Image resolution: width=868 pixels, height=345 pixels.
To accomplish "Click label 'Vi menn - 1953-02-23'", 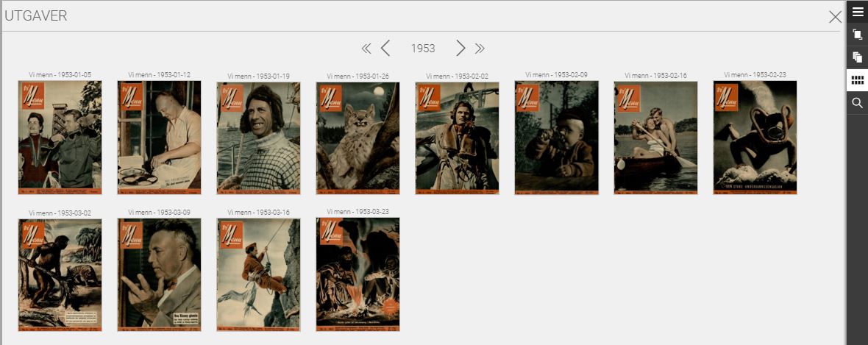I will pos(755,75).
